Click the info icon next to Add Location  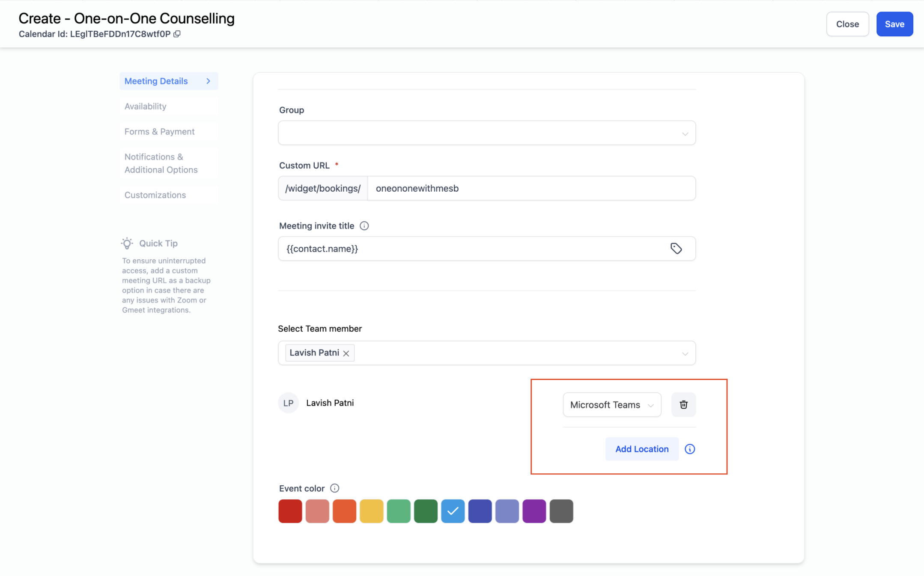(x=690, y=449)
